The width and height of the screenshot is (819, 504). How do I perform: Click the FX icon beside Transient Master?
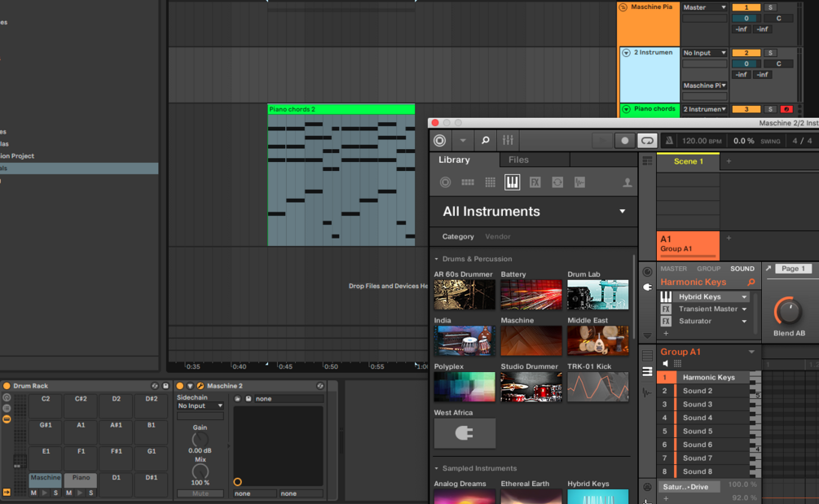click(666, 309)
